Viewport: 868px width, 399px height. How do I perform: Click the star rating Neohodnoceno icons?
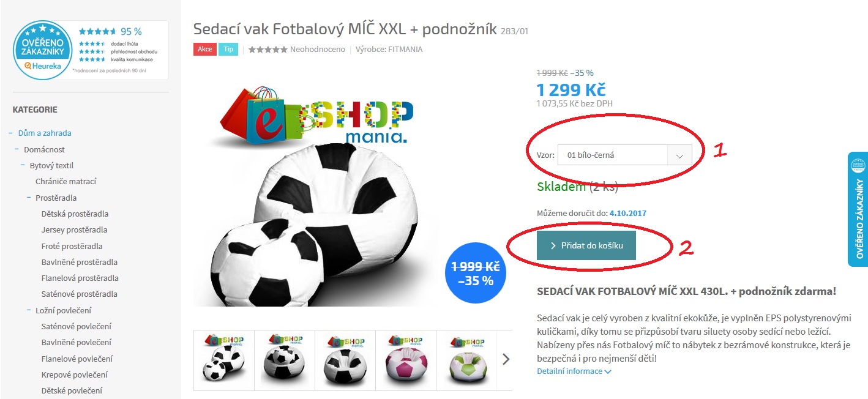(268, 50)
